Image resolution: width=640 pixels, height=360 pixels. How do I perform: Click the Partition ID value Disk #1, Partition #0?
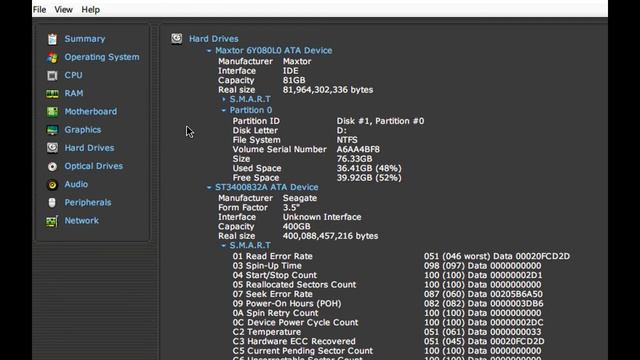tap(380, 121)
